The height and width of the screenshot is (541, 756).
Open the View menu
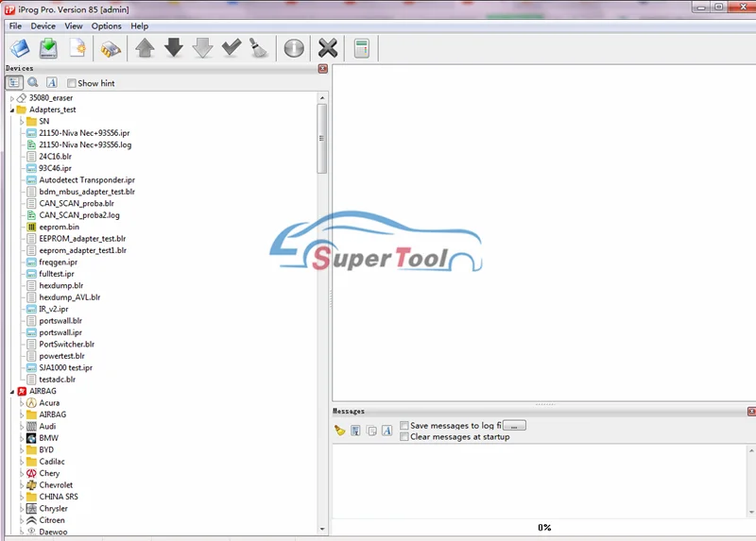click(74, 26)
